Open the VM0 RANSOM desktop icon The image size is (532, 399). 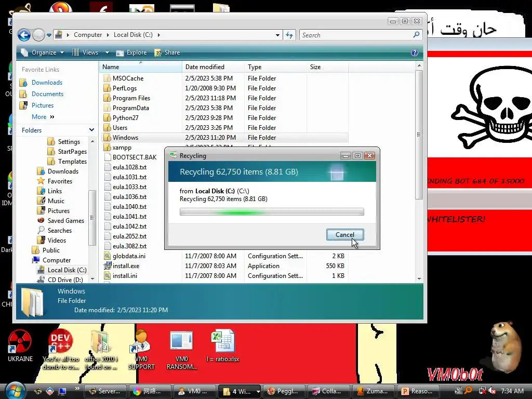182,350
